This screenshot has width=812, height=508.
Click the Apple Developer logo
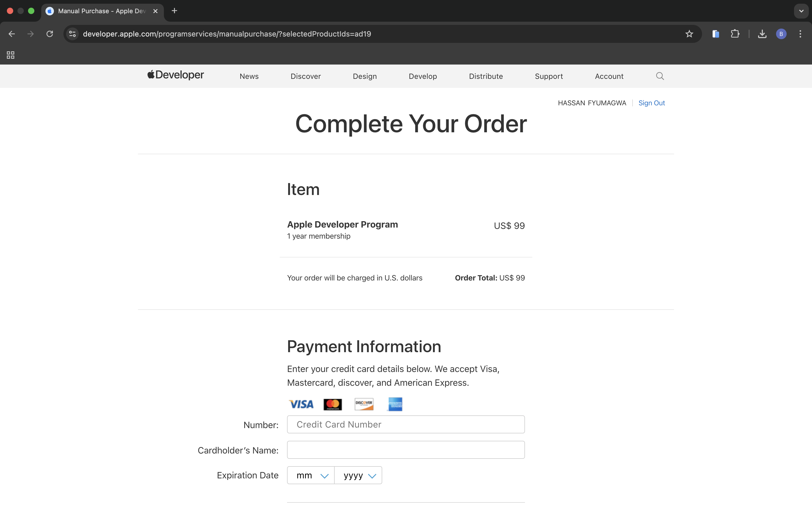(x=176, y=75)
